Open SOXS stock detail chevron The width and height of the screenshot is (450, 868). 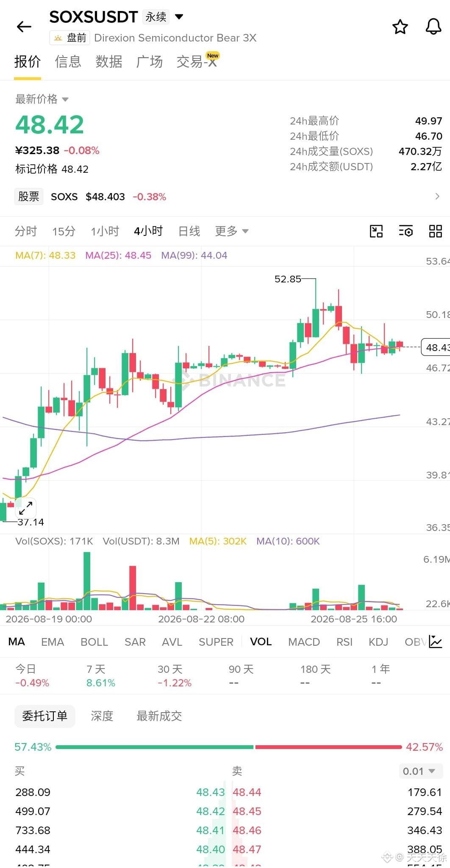pyautogui.click(x=437, y=196)
